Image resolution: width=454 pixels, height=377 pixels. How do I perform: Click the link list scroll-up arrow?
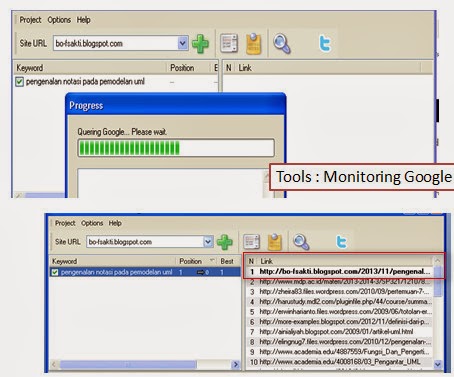(x=438, y=261)
